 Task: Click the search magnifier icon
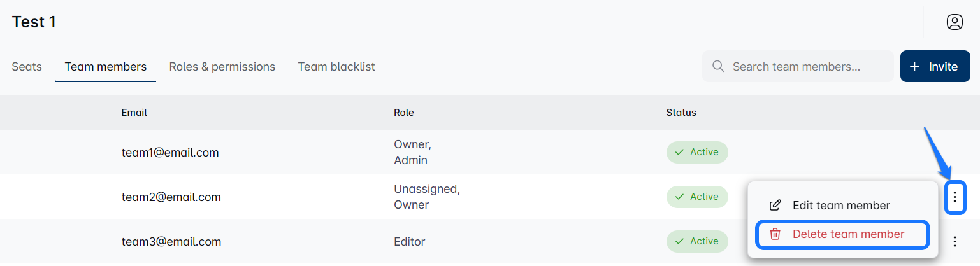click(x=718, y=66)
